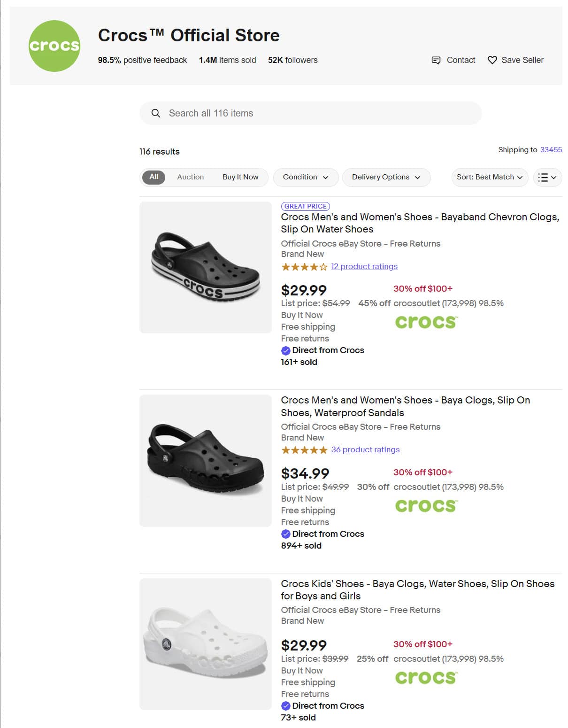568x728 pixels.
Task: Change shipping zip code 33455
Action: click(551, 150)
